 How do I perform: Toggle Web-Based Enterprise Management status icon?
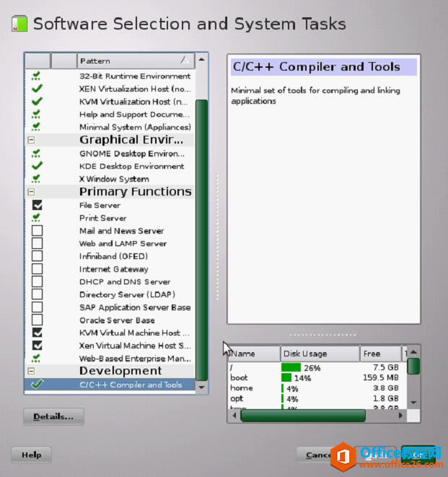(x=36, y=359)
